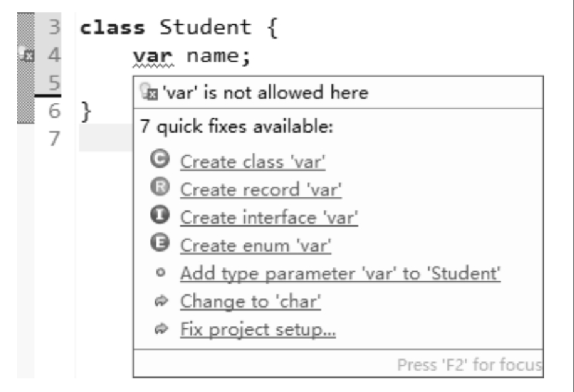
Task: Click the arrow icon beside Fix project setup
Action: (x=161, y=329)
